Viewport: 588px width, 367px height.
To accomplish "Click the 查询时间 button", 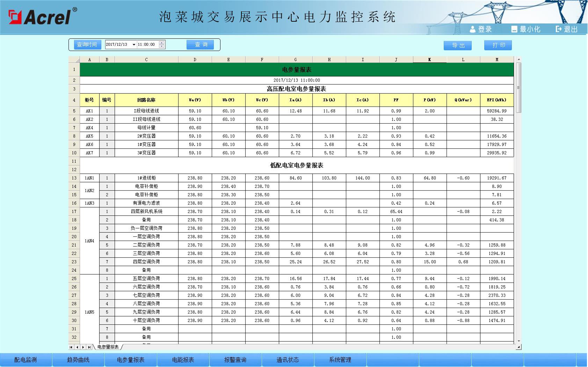I will 87,45.
